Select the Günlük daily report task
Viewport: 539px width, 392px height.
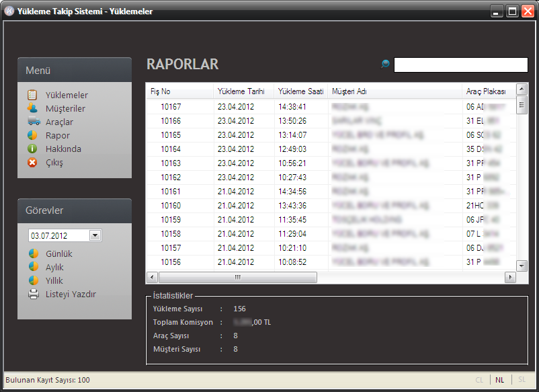tap(58, 254)
